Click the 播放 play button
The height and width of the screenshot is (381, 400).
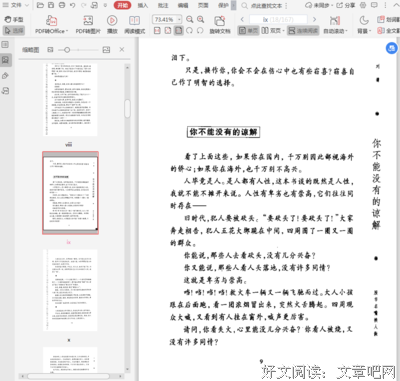pos(112,25)
